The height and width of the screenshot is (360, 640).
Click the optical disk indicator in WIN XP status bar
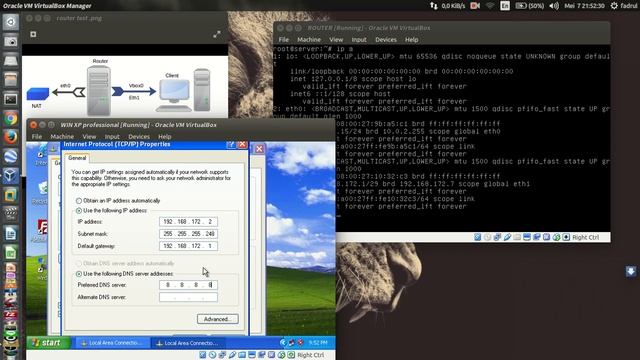pos(212,355)
